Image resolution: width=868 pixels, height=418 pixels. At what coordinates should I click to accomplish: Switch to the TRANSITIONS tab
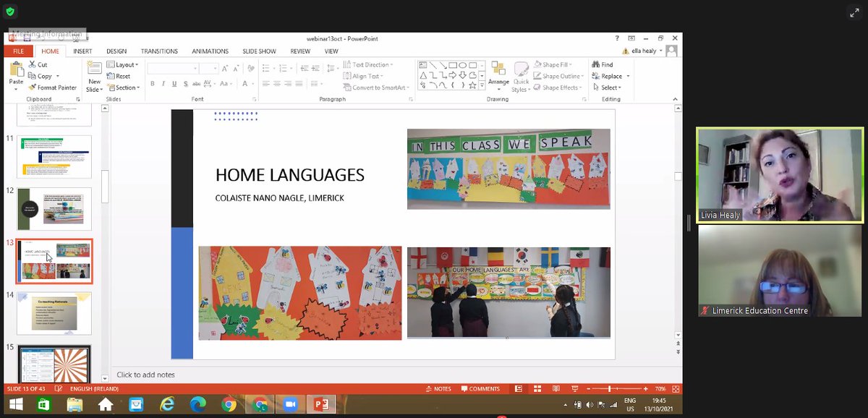point(159,51)
